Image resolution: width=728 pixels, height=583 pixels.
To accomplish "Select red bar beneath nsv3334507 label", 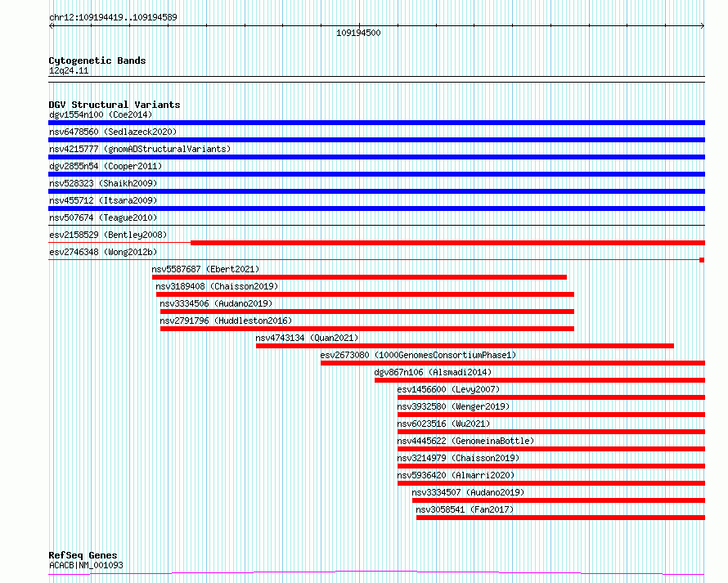I will pos(559,500).
